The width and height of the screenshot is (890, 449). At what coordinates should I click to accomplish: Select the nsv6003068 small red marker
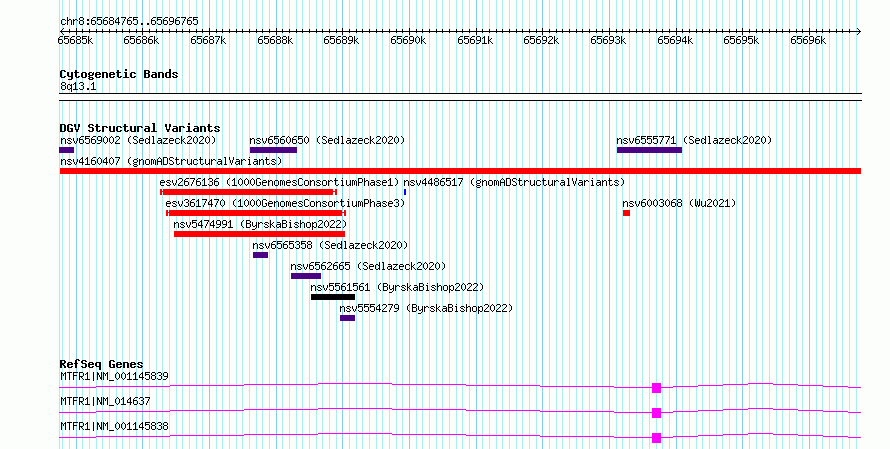pos(626,213)
